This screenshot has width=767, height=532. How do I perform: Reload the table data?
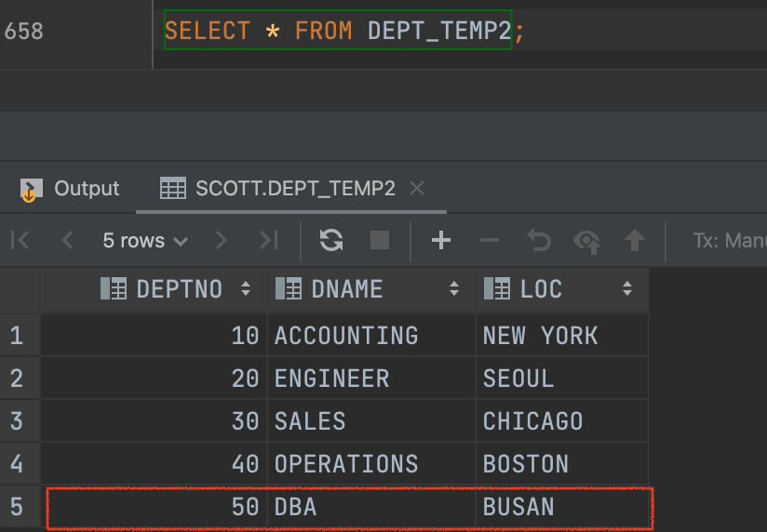click(x=331, y=240)
